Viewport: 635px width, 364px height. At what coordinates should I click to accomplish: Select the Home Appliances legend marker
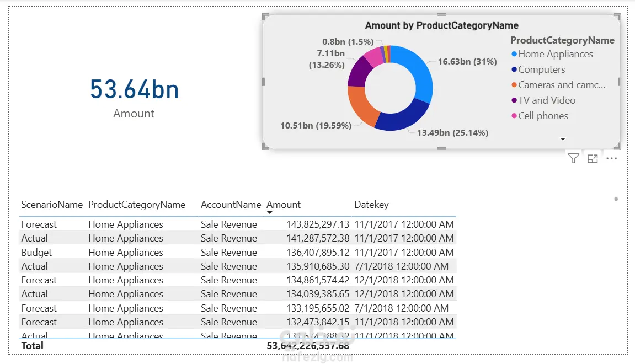pos(514,54)
